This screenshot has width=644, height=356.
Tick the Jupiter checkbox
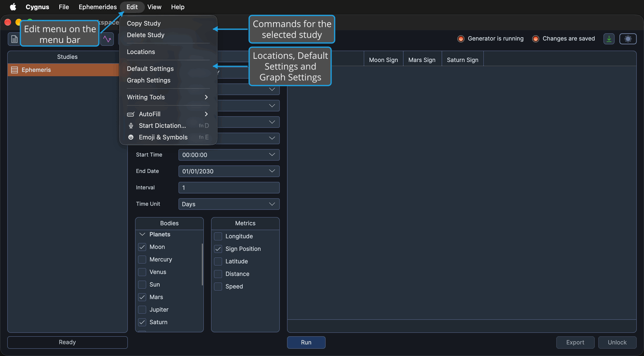142,310
